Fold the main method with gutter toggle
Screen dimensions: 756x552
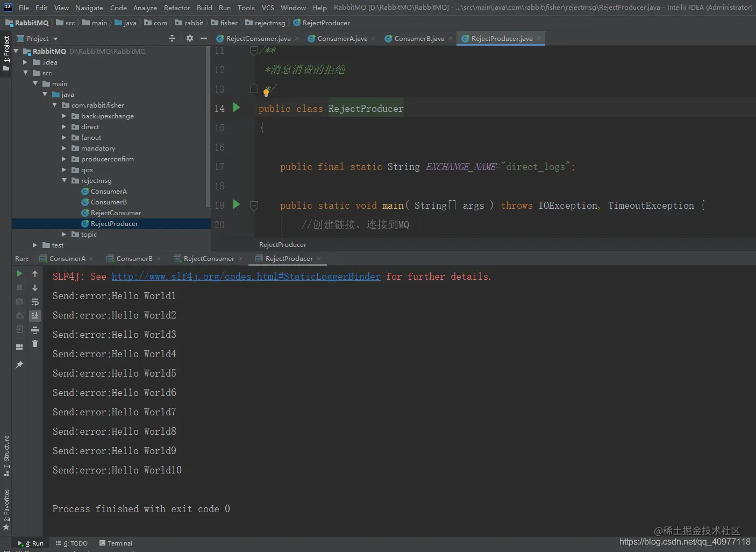(x=254, y=205)
